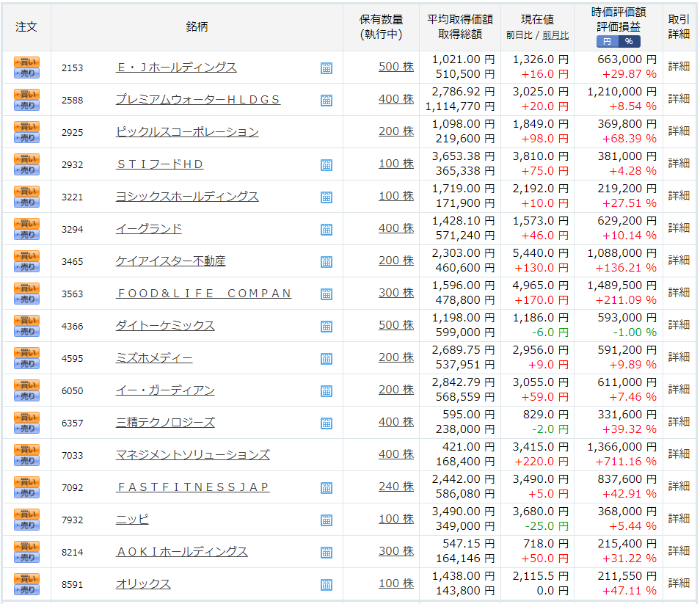700x604 pixels.
Task: Open calendar icon for イー・ガーディアン
Action: (x=327, y=391)
